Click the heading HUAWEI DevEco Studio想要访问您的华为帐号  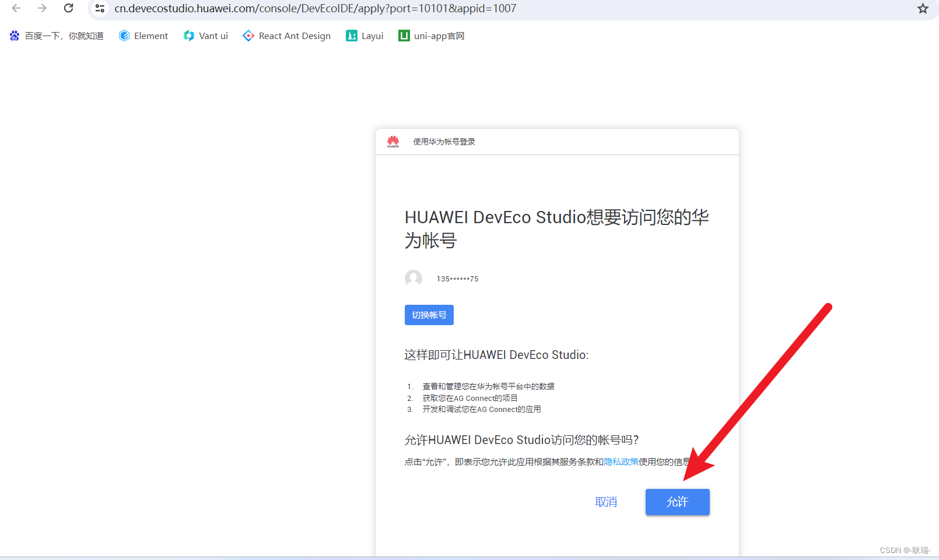point(557,228)
